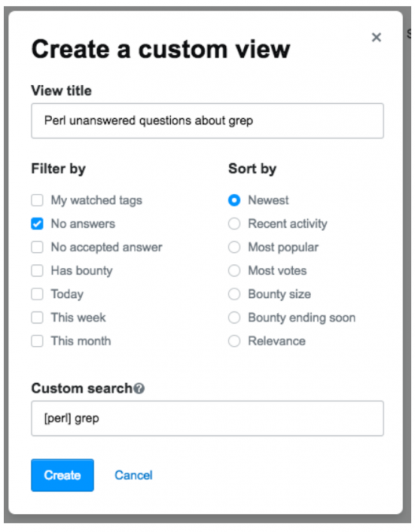Viewport: 415px width, 532px height.
Task: Tick the Has bounty checkbox
Action: click(37, 271)
